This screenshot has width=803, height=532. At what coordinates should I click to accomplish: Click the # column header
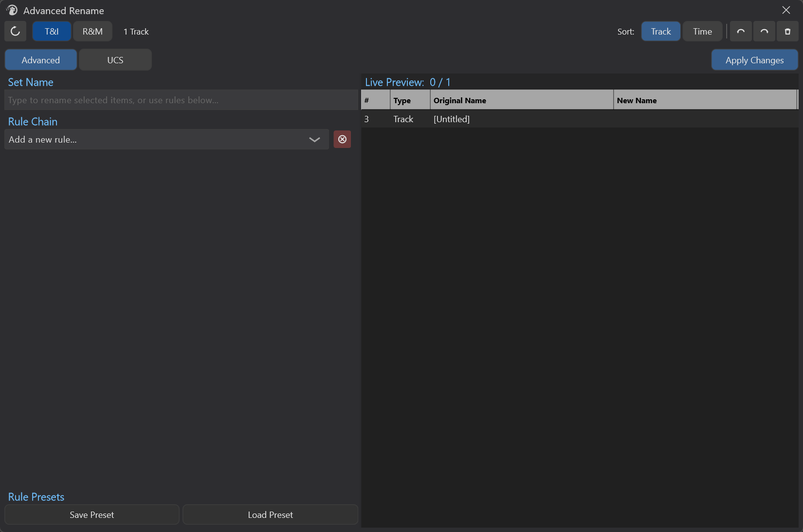pos(375,100)
